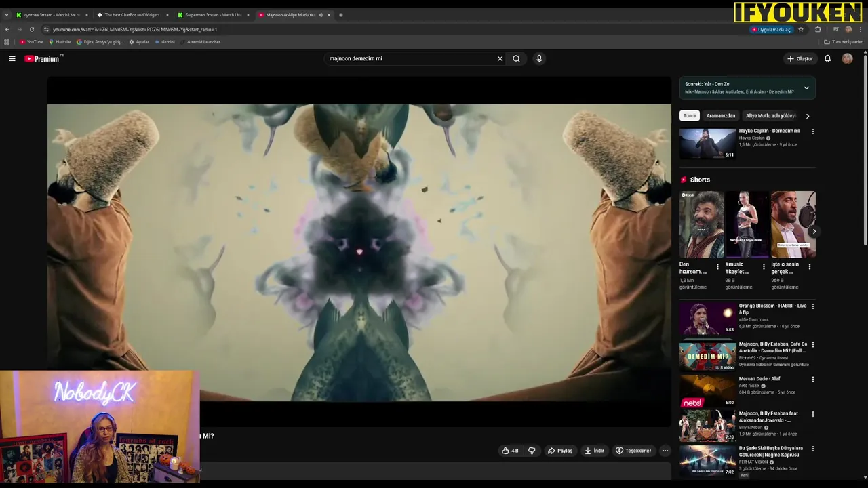Open Uygulamada aç in app button

(771, 30)
